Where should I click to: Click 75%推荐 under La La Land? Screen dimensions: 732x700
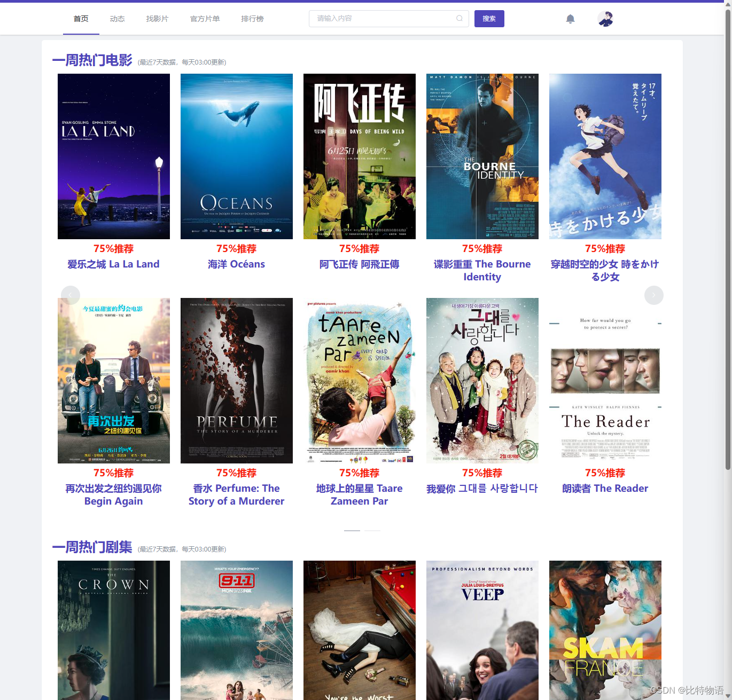113,249
